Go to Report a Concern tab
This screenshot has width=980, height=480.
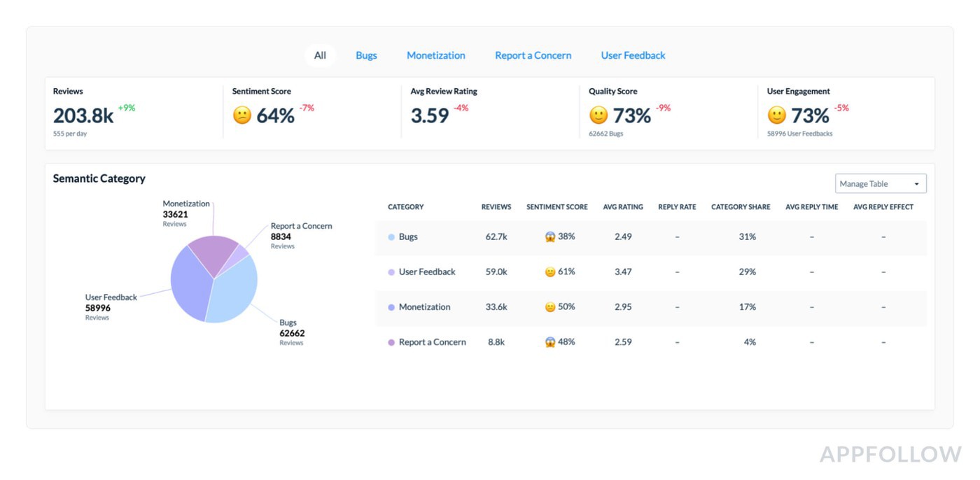click(533, 55)
